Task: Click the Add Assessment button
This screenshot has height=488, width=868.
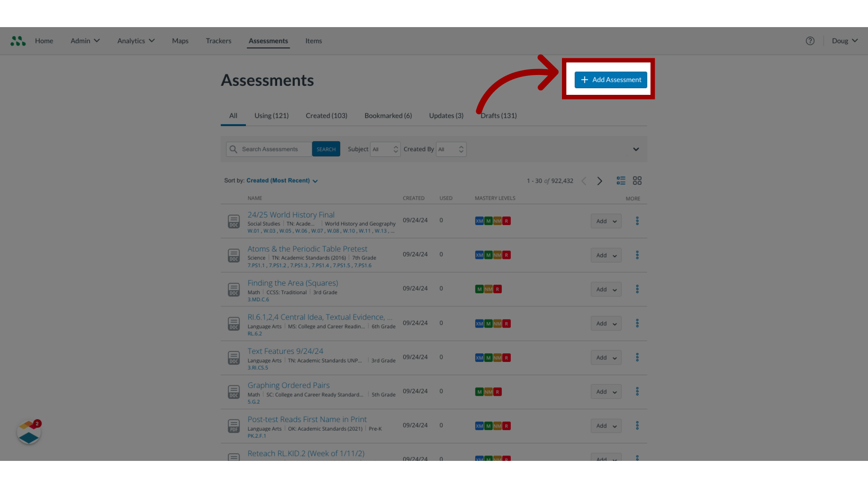Action: point(610,79)
